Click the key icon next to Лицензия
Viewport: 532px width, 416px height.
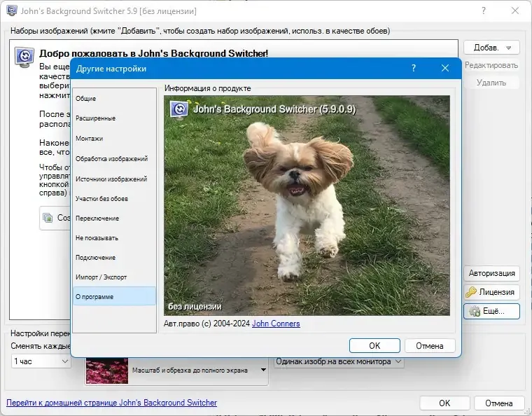(x=471, y=292)
